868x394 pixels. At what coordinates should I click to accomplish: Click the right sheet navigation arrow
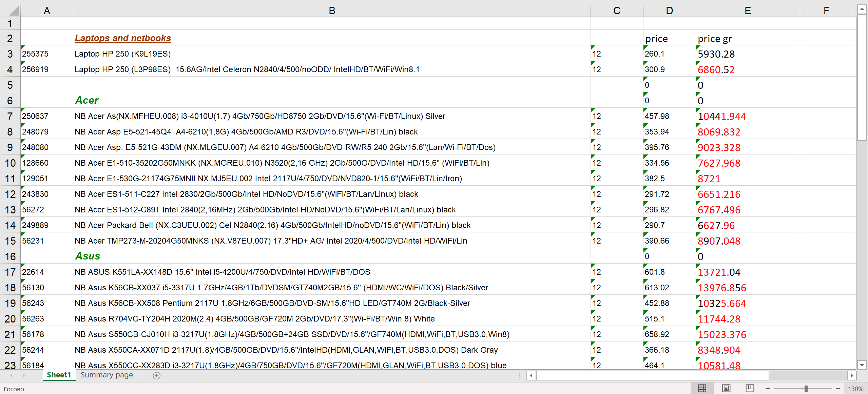pyautogui.click(x=24, y=375)
